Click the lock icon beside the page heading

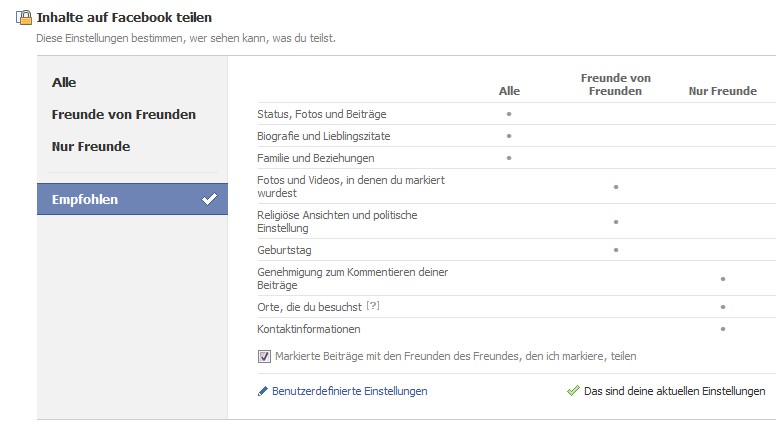(25, 17)
